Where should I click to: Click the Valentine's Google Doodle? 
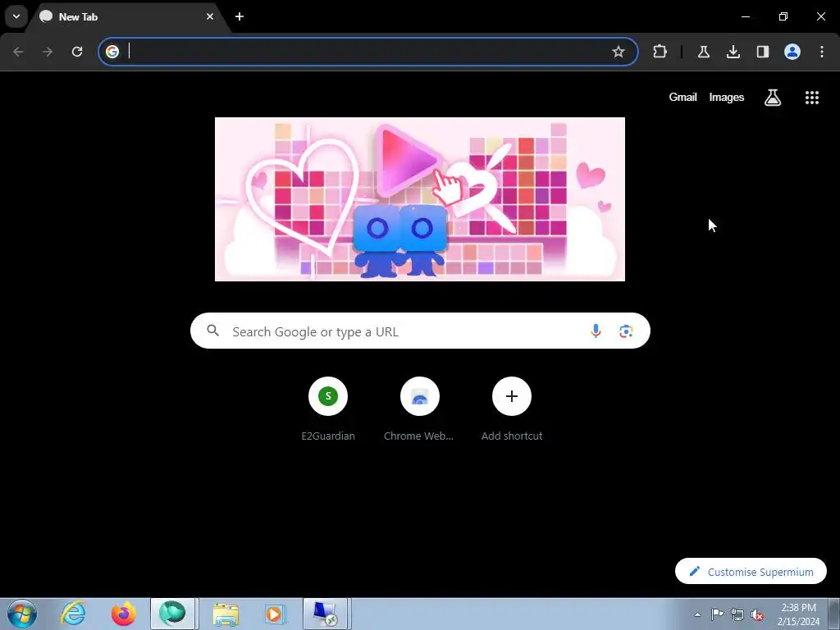[419, 199]
